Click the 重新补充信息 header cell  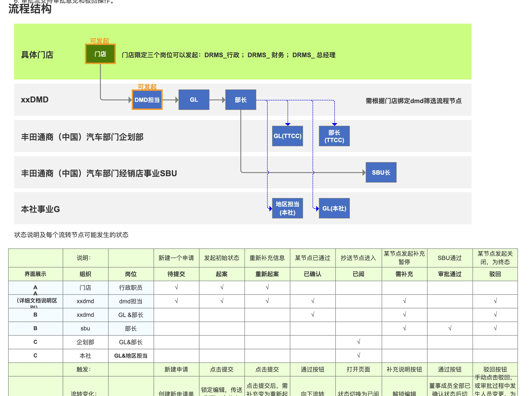[267, 258]
